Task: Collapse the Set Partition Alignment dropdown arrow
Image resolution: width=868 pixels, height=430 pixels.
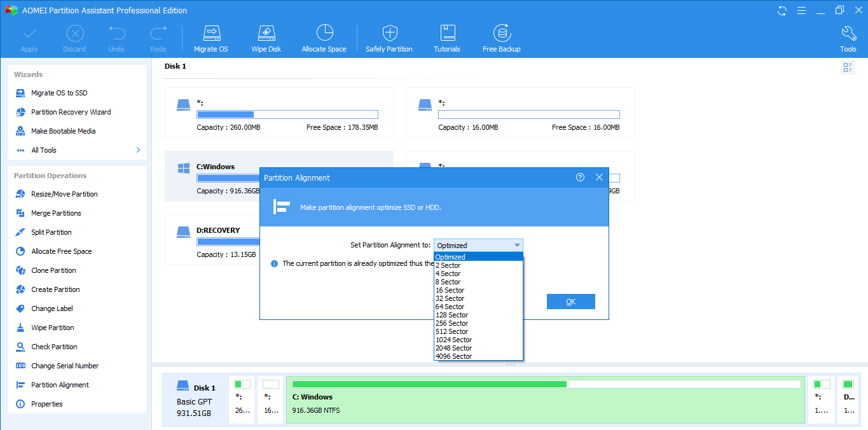Action: pos(517,246)
